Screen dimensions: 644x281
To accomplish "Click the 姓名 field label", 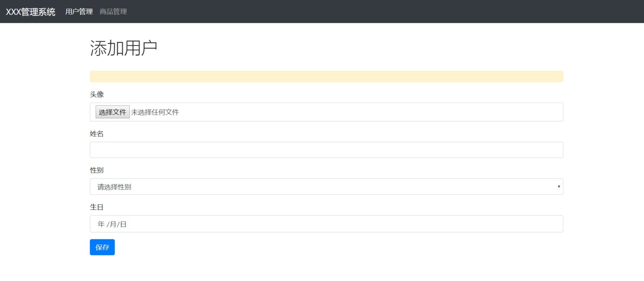I will coord(97,134).
